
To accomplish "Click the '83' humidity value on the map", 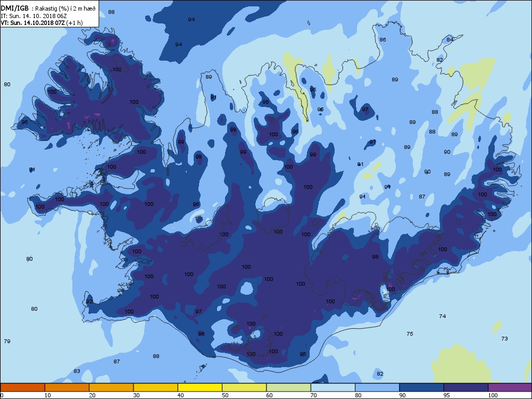I will [77, 371].
